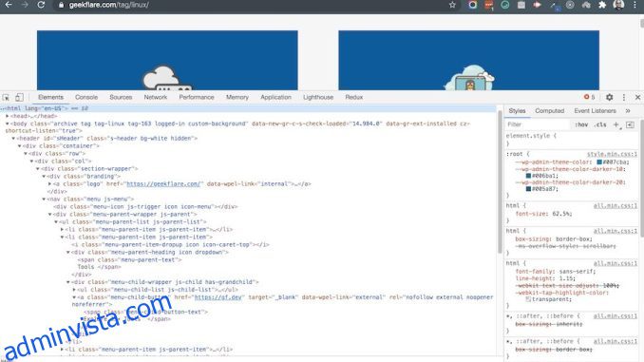Click the green circular Grammarly extension icon
Image resolution: width=644 pixels, height=362 pixels.
pyautogui.click(x=504, y=5)
